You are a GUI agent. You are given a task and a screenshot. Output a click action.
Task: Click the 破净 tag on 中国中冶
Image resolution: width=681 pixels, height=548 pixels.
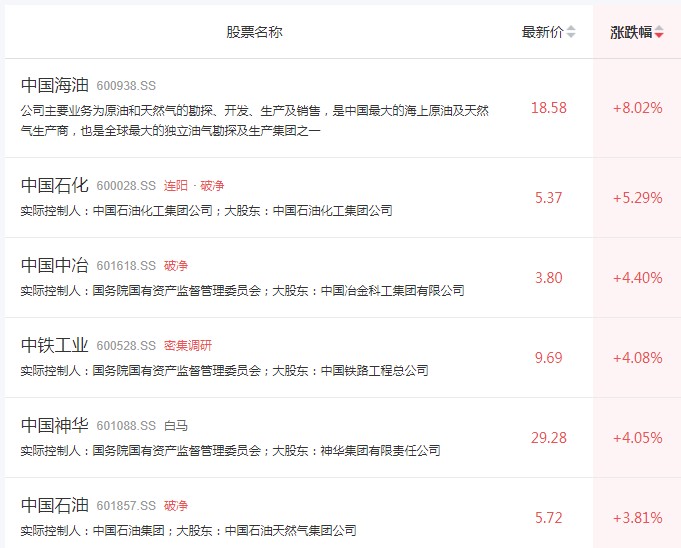[x=175, y=266]
